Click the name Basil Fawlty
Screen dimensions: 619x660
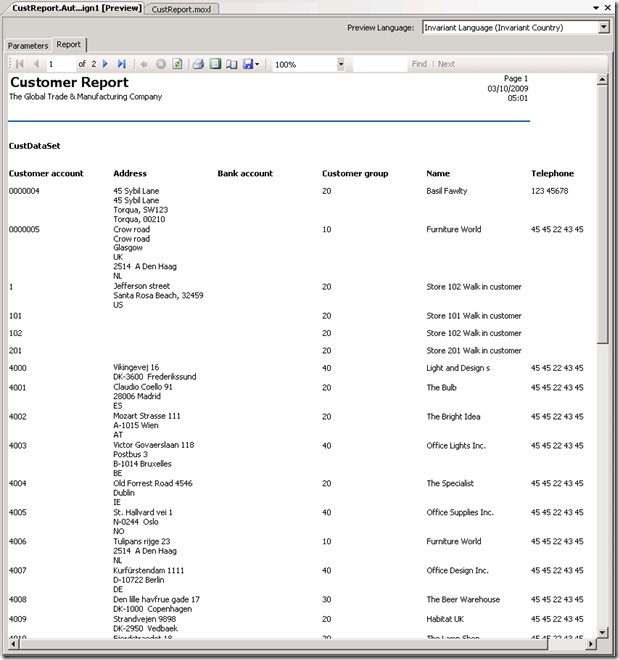tap(447, 191)
